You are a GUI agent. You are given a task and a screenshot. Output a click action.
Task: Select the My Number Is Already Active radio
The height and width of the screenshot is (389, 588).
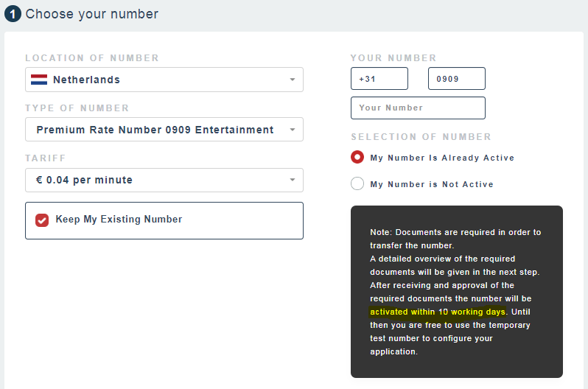[x=357, y=157]
